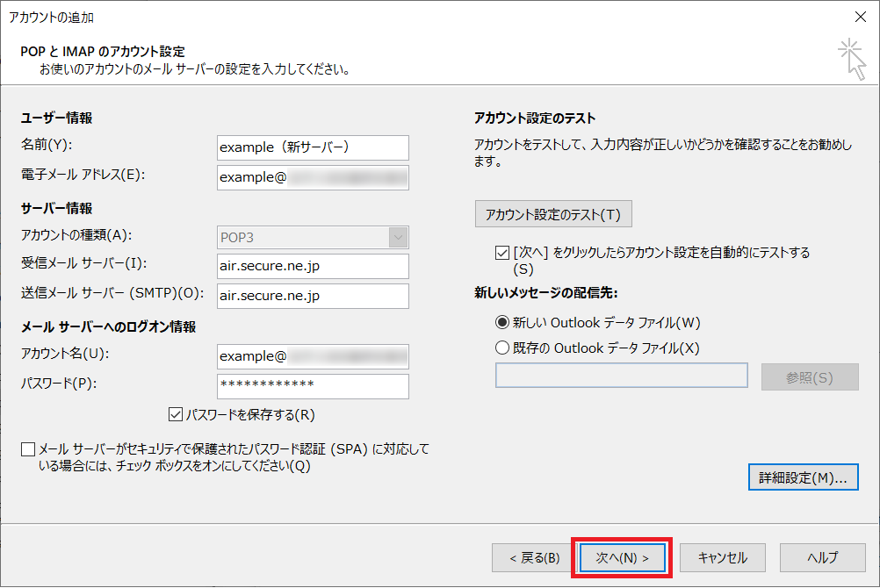The image size is (880, 588).
Task: Open the 詳細設定 (More Settings) dialog
Action: [x=803, y=478]
